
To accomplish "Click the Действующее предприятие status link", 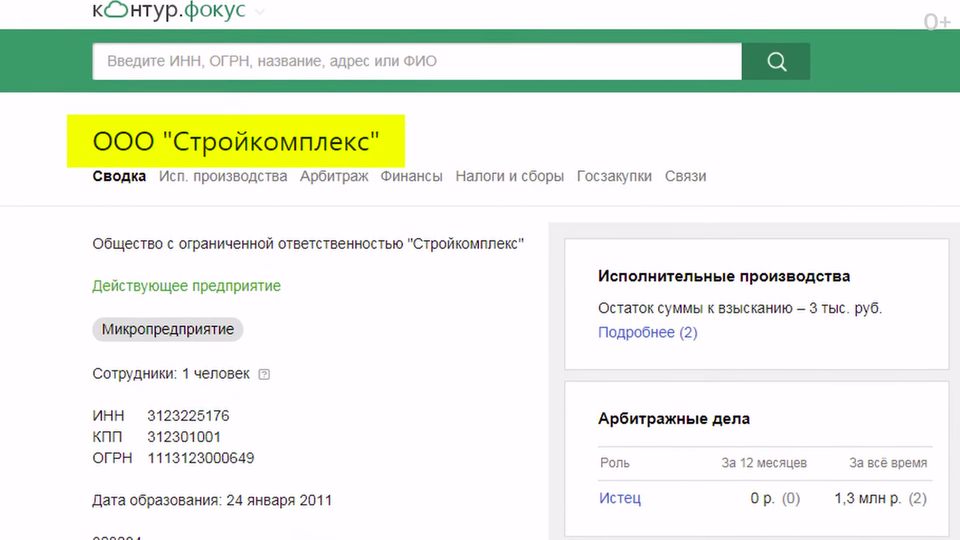I will [186, 286].
